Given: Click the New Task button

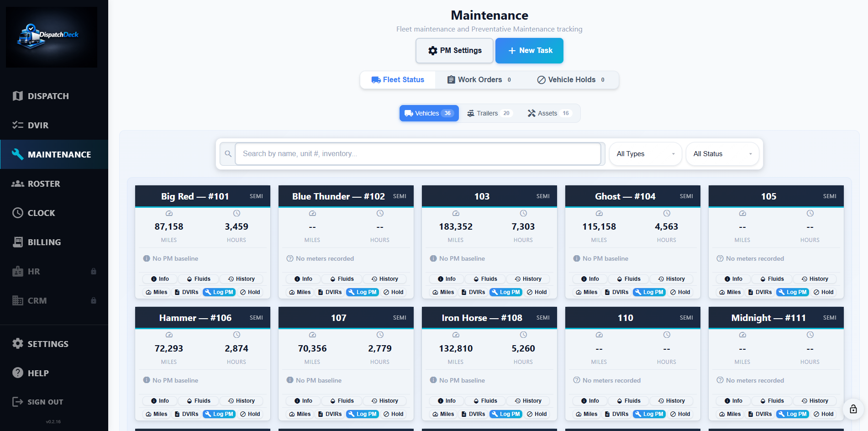Looking at the screenshot, I should click(x=529, y=51).
